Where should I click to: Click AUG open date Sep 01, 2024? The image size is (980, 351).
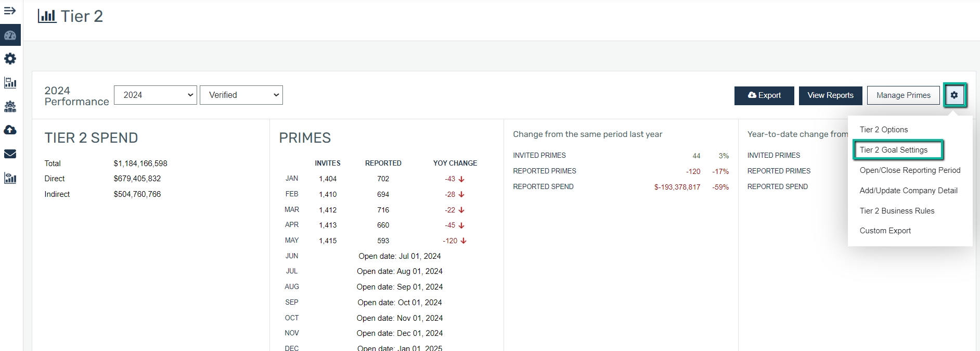pyautogui.click(x=399, y=287)
